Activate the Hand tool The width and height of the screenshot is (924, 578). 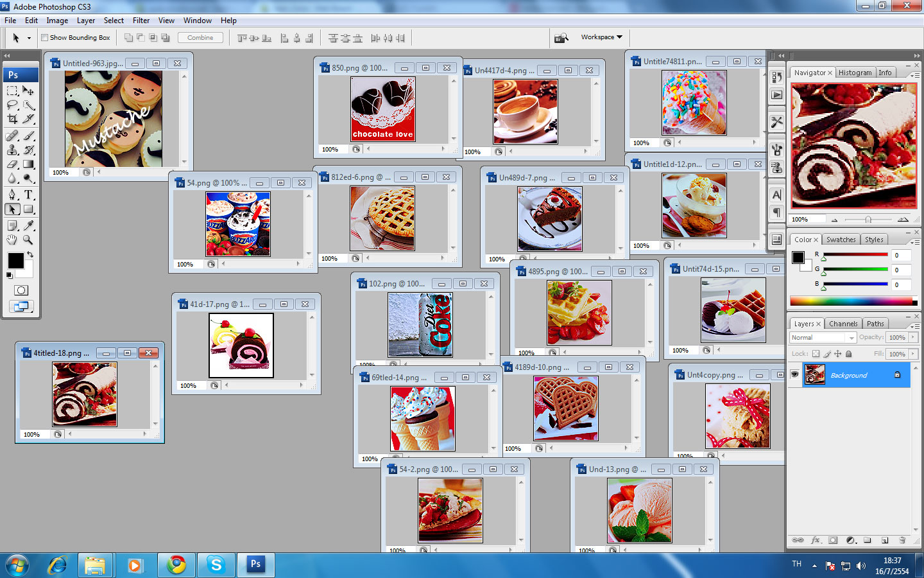coord(12,240)
